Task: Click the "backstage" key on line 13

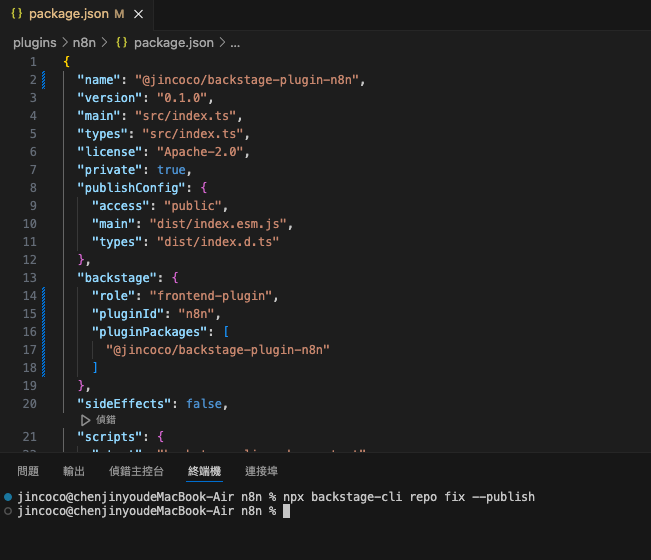Action: (x=117, y=278)
